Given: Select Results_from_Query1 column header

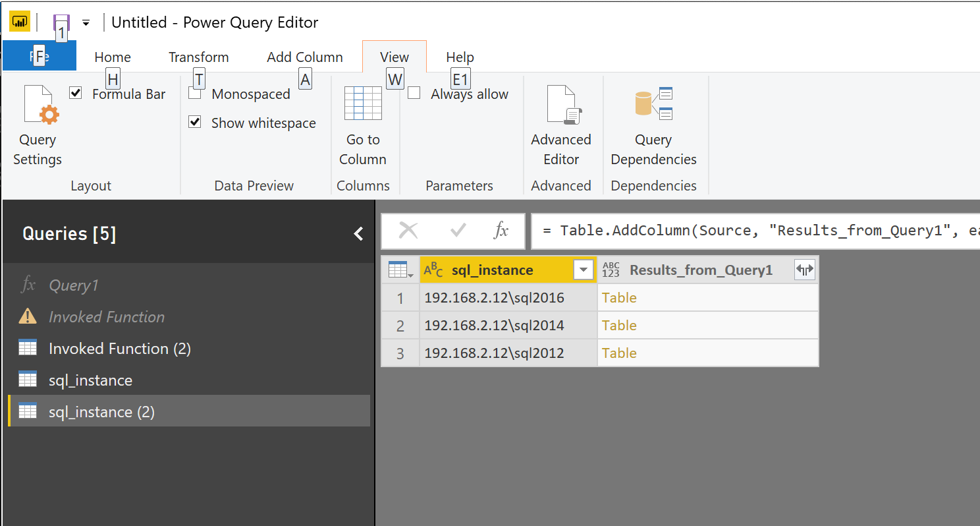Looking at the screenshot, I should tap(708, 270).
